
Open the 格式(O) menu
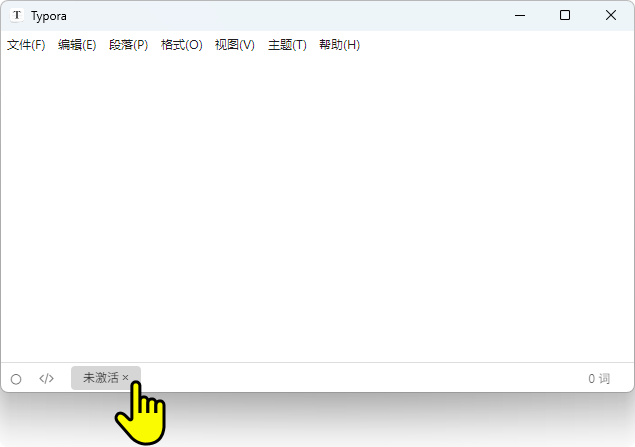(x=181, y=45)
